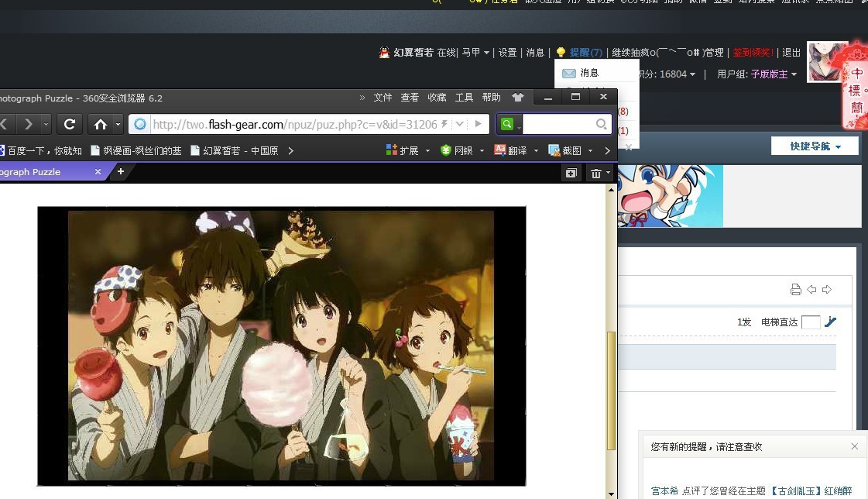Click the new tab plus button

[x=120, y=172]
